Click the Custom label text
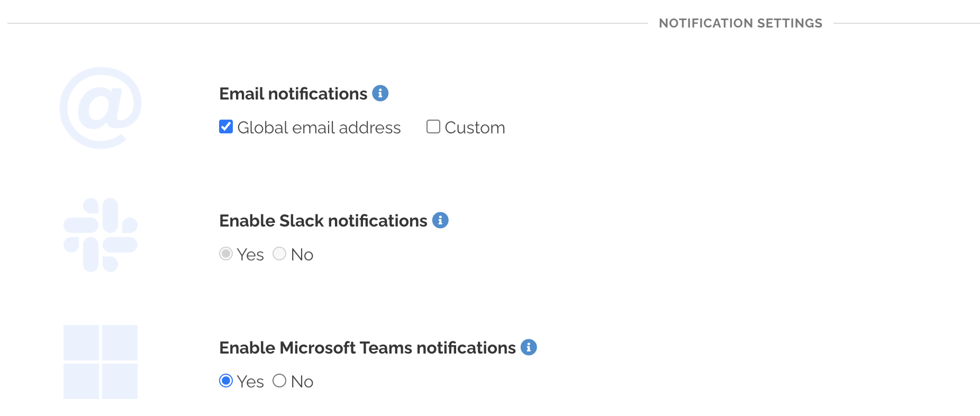This screenshot has height=416, width=980. tap(475, 127)
